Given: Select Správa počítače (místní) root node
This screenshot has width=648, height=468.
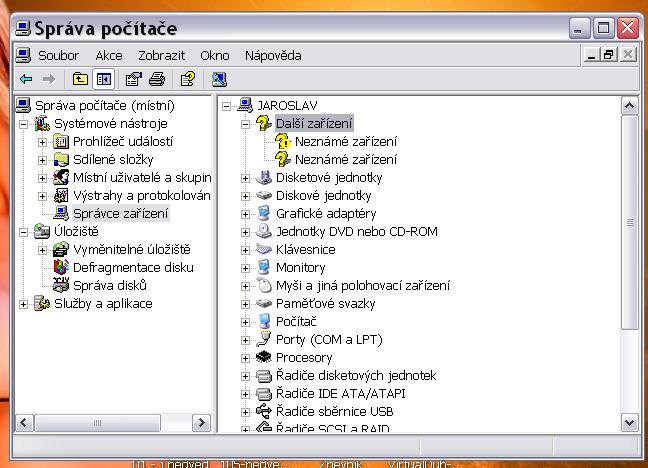Looking at the screenshot, I should coord(105,106).
